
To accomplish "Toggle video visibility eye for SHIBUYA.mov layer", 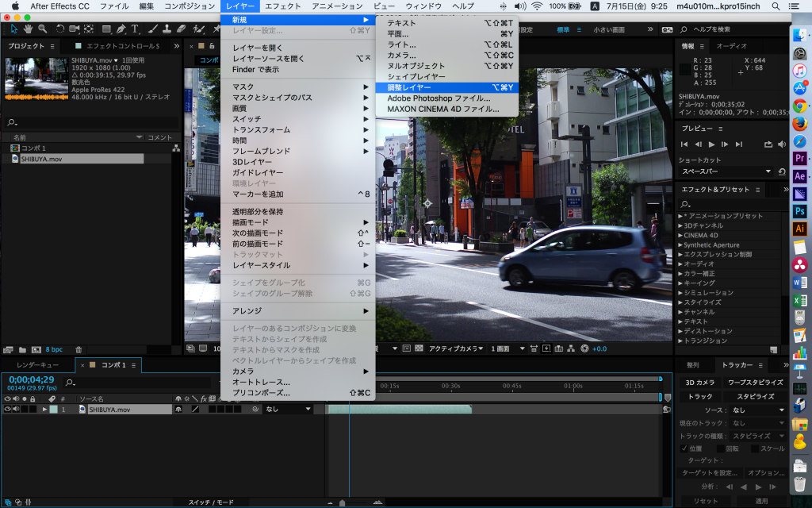I will tap(8, 410).
